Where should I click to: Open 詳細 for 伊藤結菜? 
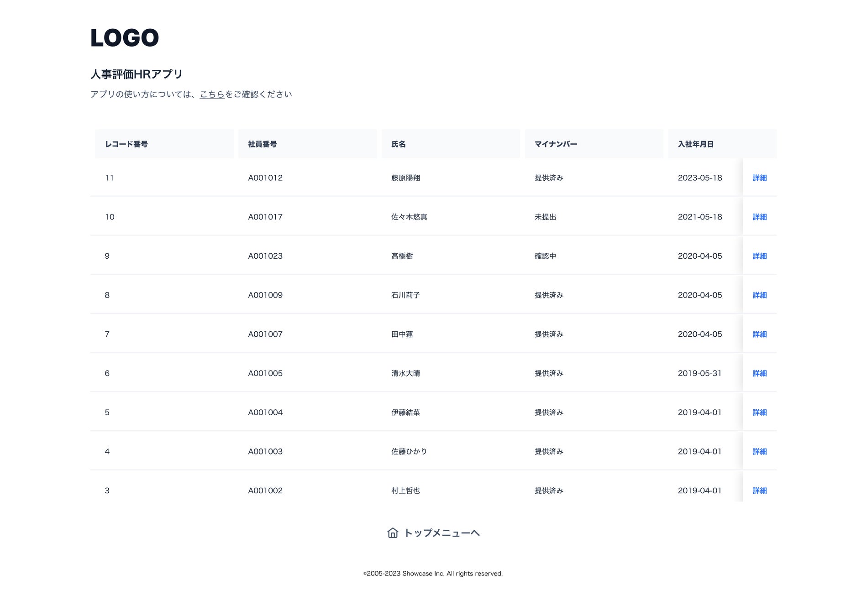coord(759,412)
